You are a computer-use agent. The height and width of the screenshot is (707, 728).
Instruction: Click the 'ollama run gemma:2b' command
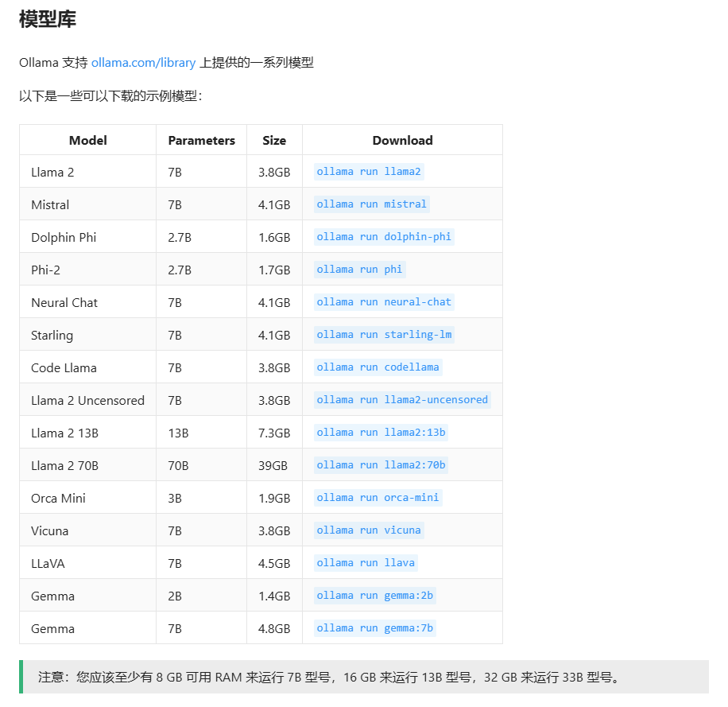tap(374, 596)
